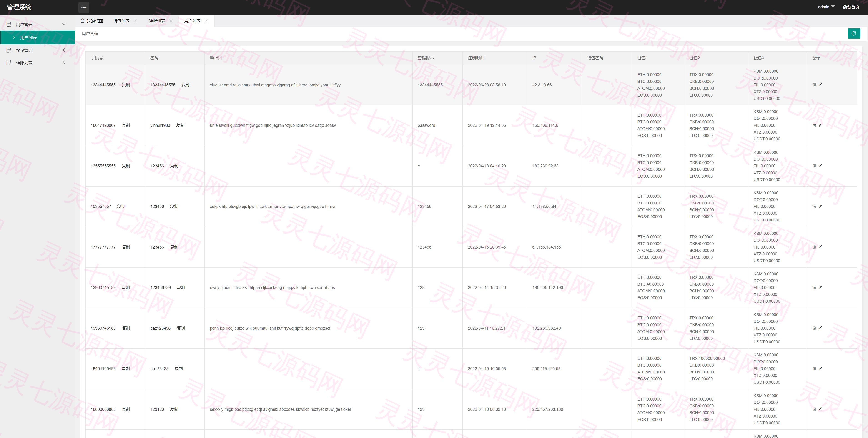Expand the 转账列表 sidebar chevron
This screenshot has height=438, width=868.
[64, 62]
